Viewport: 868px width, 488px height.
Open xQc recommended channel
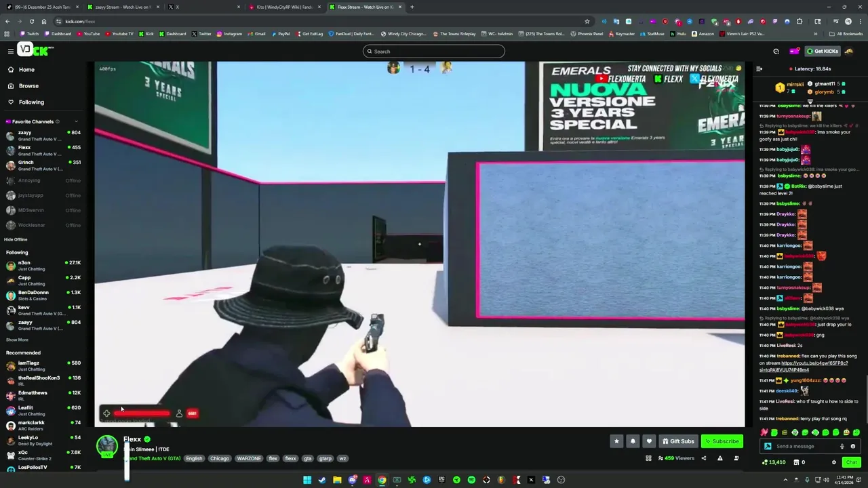pos(43,455)
